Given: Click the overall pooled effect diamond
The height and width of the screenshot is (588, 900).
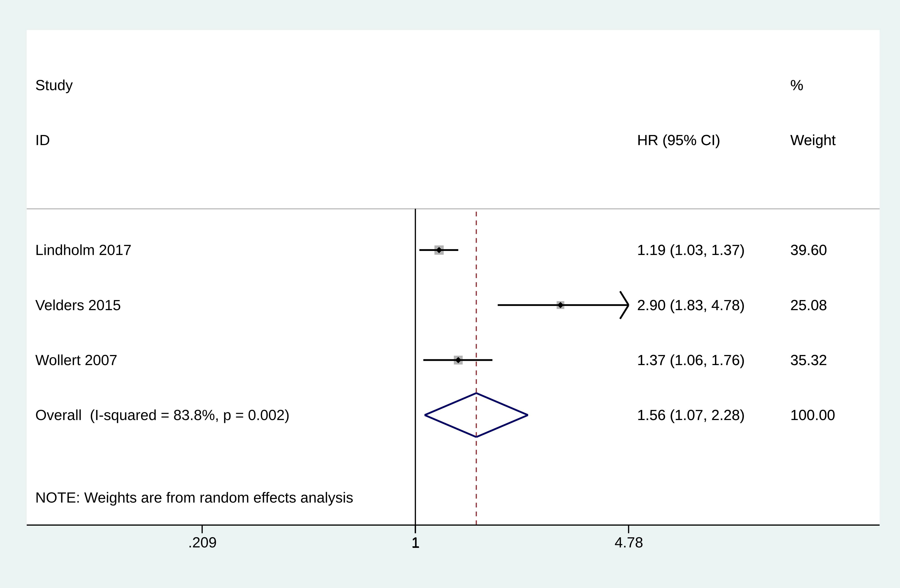Looking at the screenshot, I should (x=476, y=415).
